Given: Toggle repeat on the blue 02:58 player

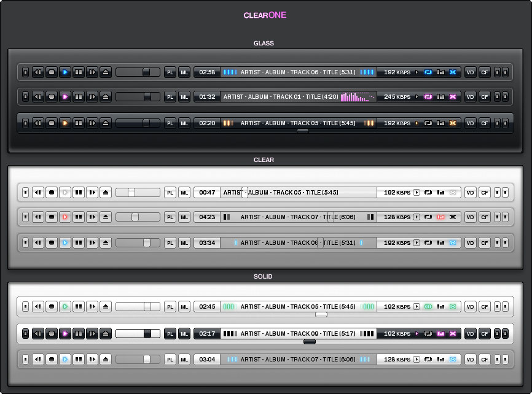Looking at the screenshot, I should click(x=428, y=72).
